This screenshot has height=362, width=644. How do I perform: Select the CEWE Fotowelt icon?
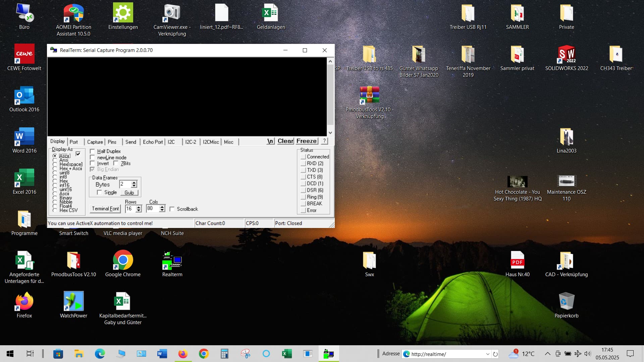tap(24, 58)
